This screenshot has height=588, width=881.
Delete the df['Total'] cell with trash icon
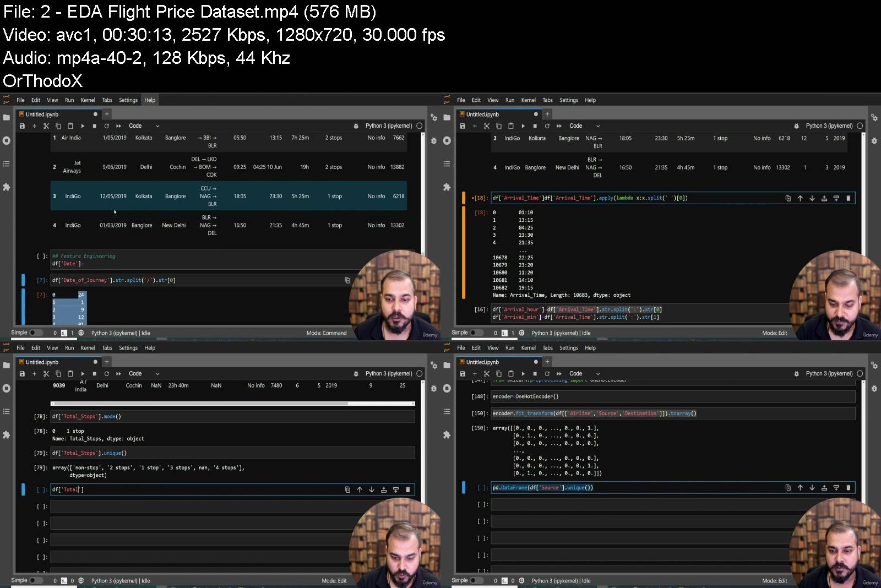point(407,489)
